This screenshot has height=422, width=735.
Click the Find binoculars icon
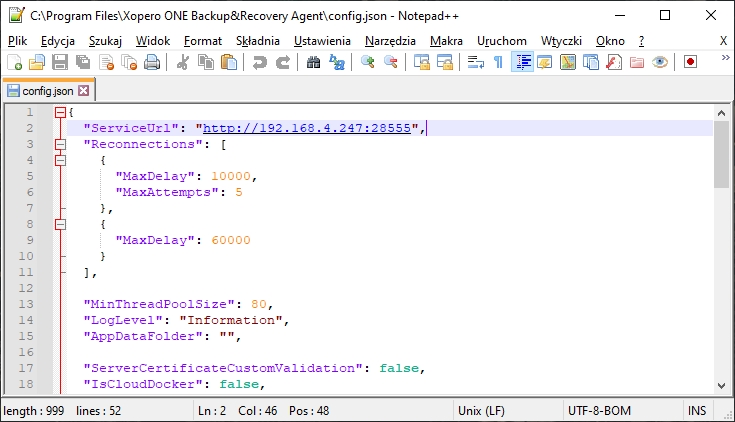[x=313, y=62]
